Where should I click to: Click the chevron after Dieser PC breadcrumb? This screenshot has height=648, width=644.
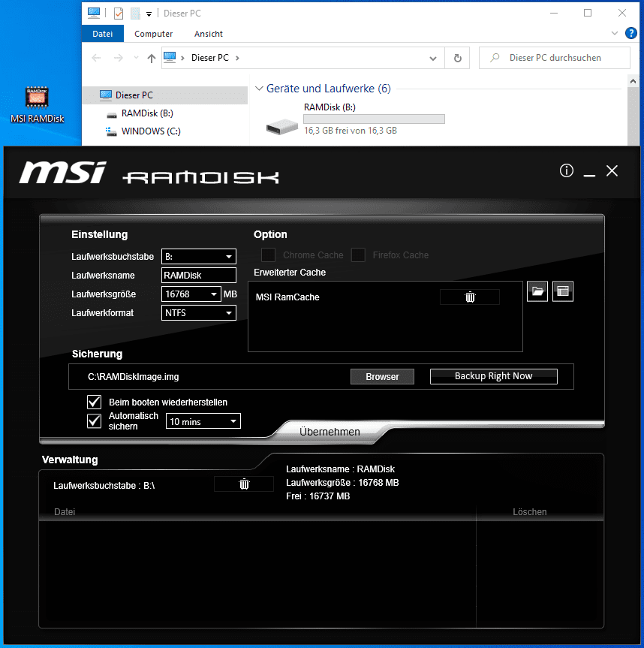[237, 58]
